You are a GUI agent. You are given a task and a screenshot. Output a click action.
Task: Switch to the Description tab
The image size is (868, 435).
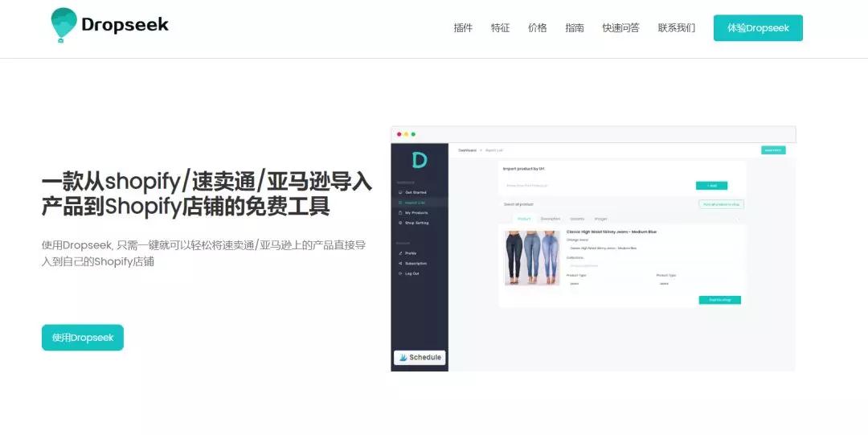tap(551, 219)
